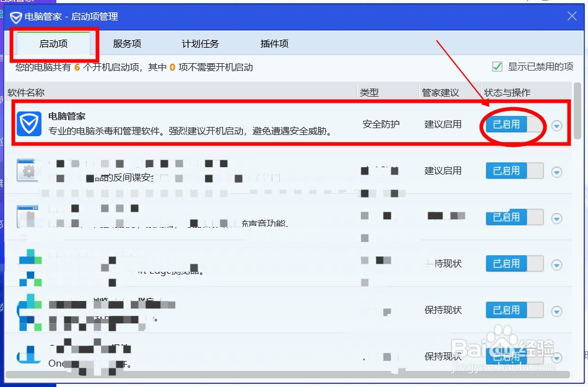This screenshot has width=588, height=387.
Task: Click 建议启用 in the 反间谍安全 row
Action: 443,171
